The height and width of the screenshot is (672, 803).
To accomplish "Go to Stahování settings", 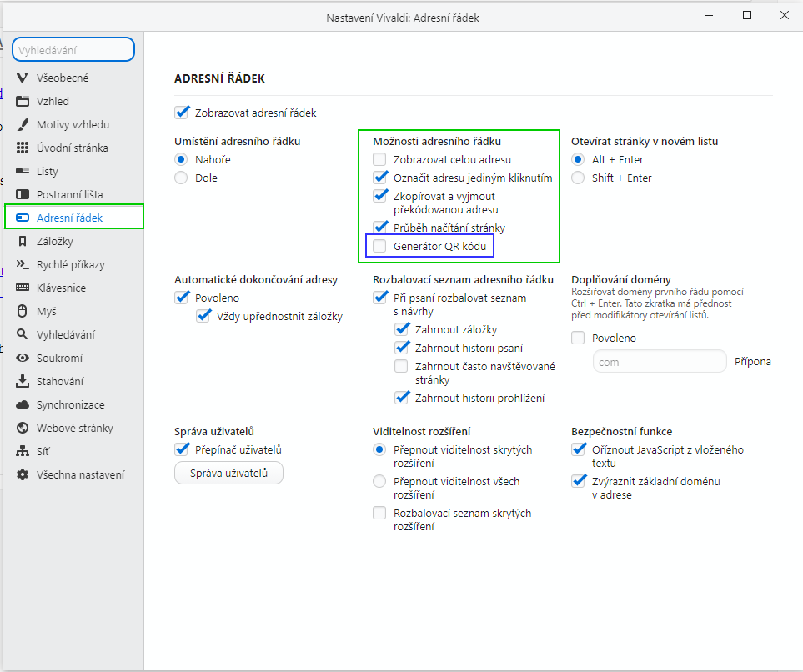I will 60,382.
